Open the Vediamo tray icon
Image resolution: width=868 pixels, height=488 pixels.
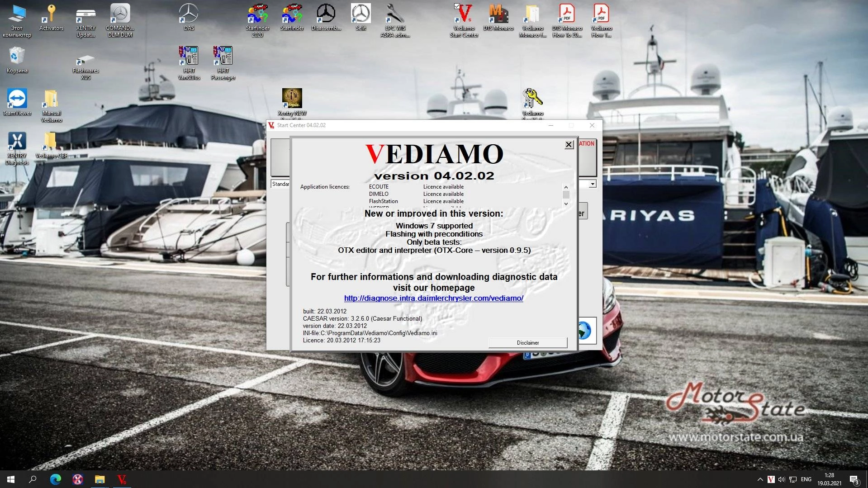771,479
